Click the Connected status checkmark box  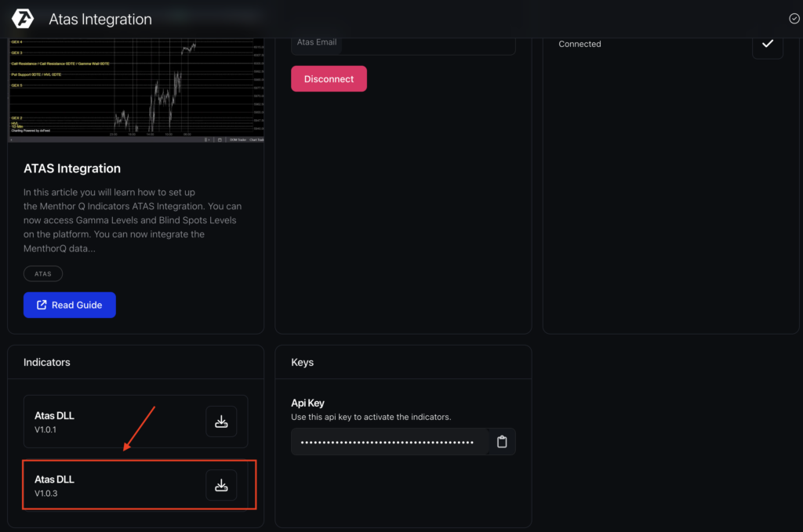[767, 45]
